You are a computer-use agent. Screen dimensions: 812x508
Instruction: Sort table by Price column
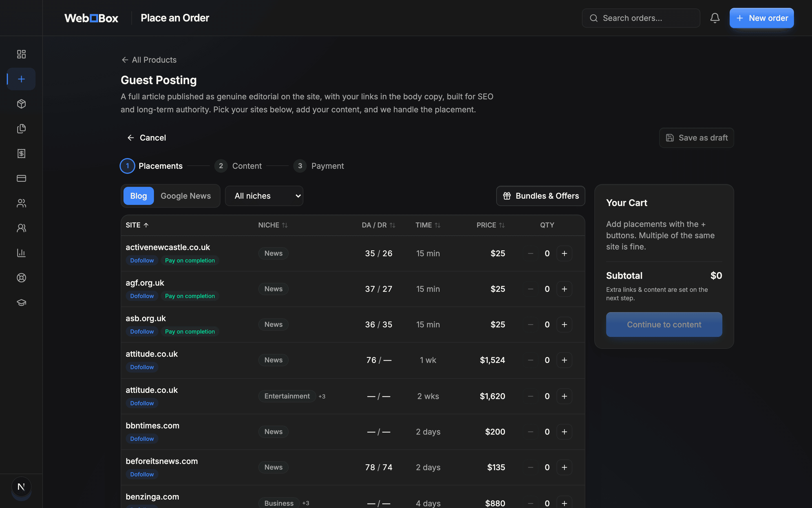coord(491,225)
